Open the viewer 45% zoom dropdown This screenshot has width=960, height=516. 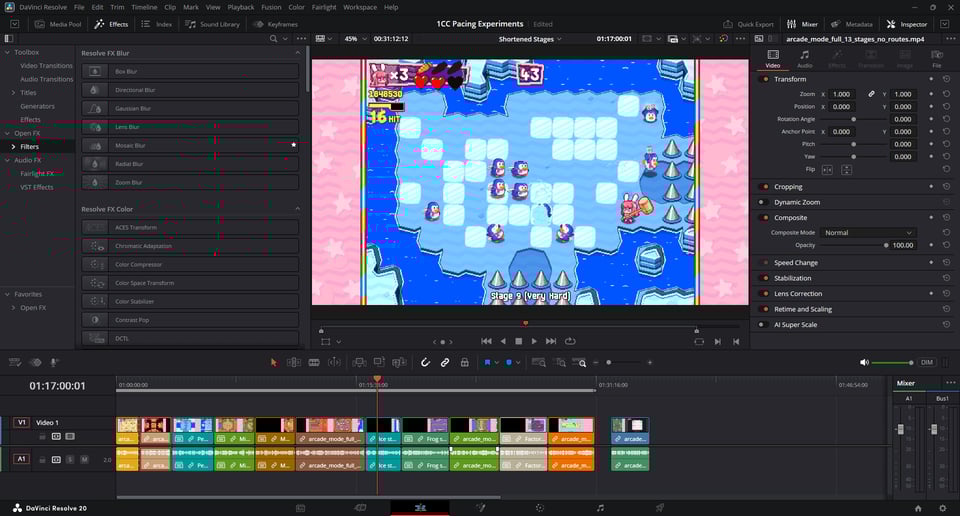coord(355,39)
